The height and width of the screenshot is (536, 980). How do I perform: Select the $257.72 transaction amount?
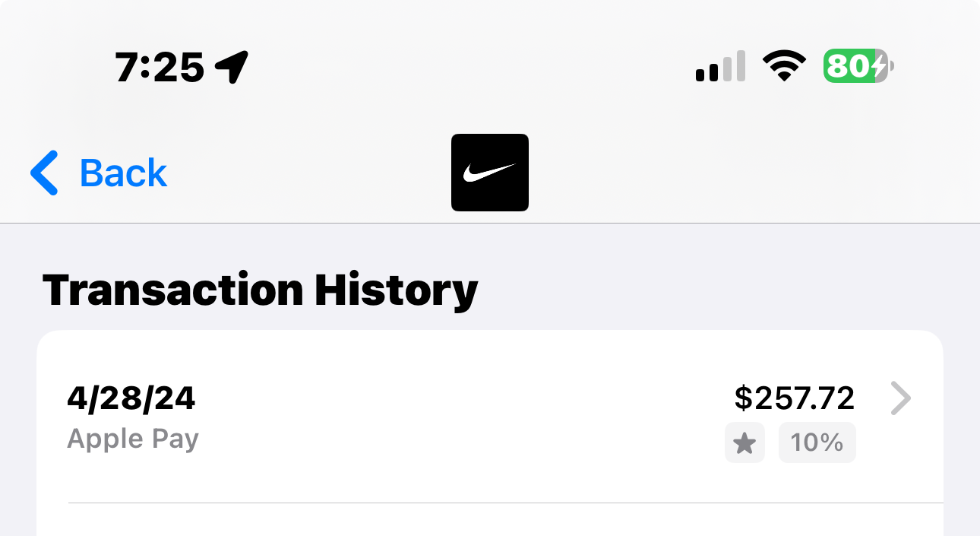(x=794, y=398)
